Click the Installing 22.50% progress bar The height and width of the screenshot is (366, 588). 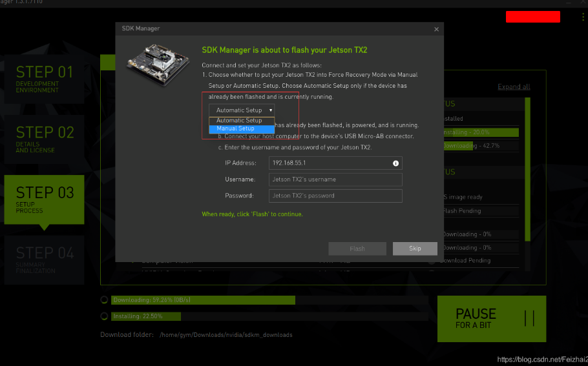click(x=269, y=316)
